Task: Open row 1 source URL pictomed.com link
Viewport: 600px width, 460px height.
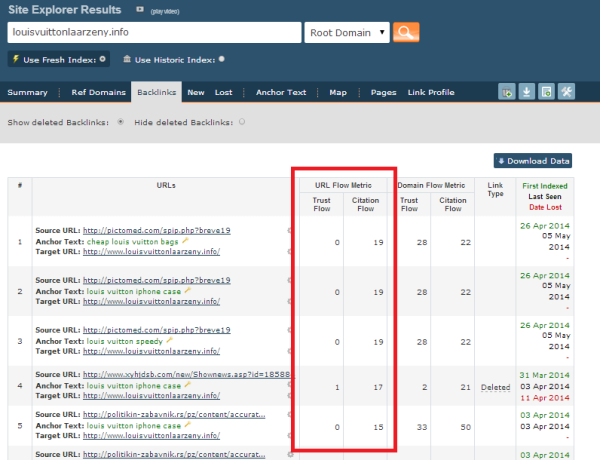Action: coord(157,230)
